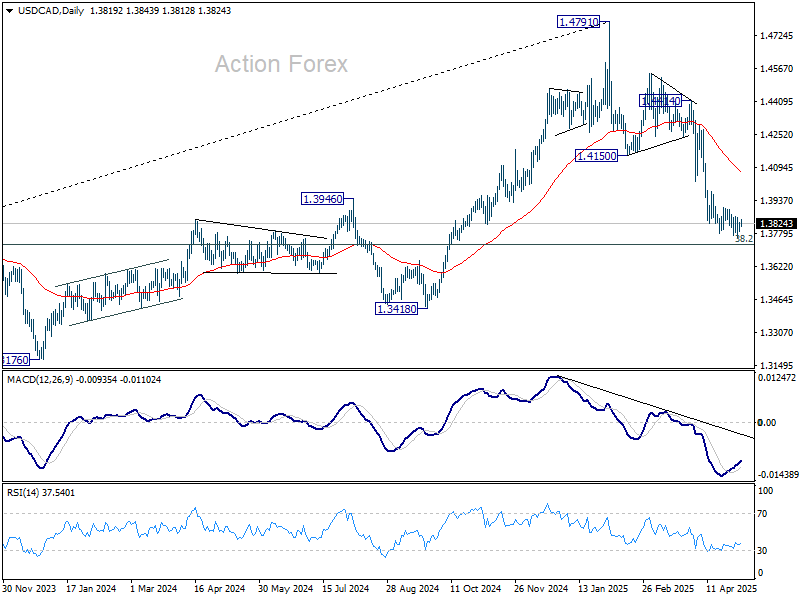Select the 1.39460 price label
Viewport: 800px width, 600px height.
point(322,199)
